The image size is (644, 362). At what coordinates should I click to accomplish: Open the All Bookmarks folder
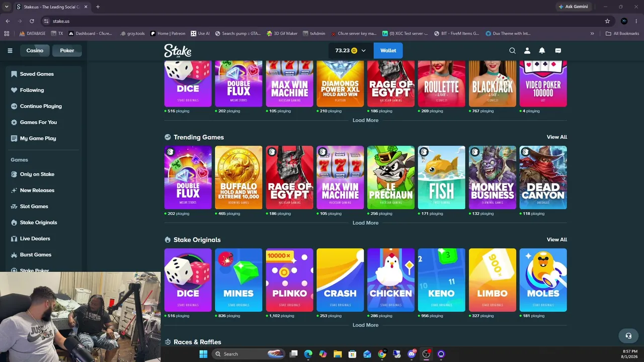tap(622, 34)
